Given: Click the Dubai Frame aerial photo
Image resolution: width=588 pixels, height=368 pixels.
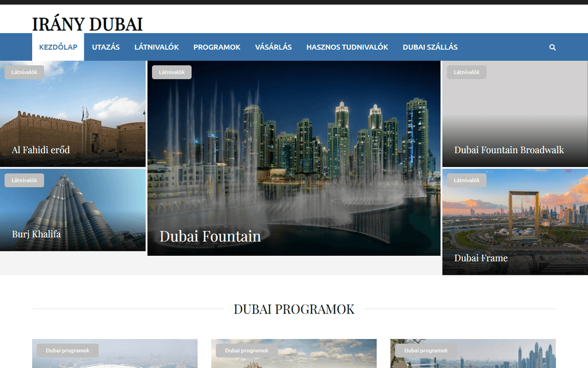Looking at the screenshot, I should [x=515, y=222].
